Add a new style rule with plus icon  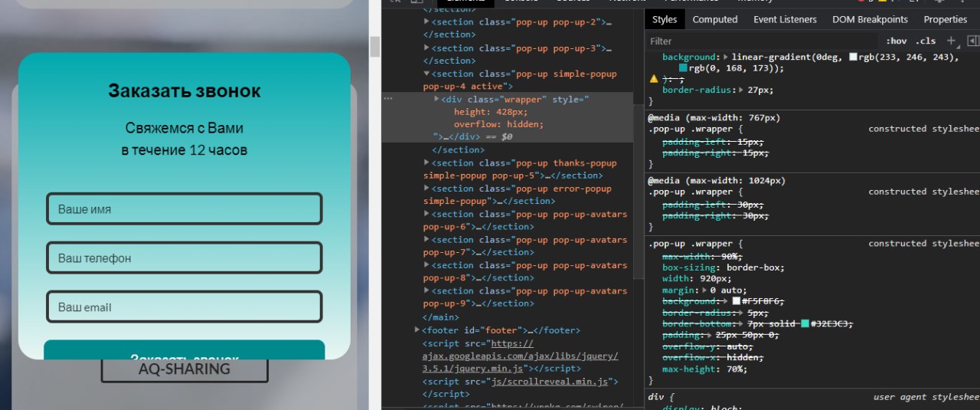point(952,41)
